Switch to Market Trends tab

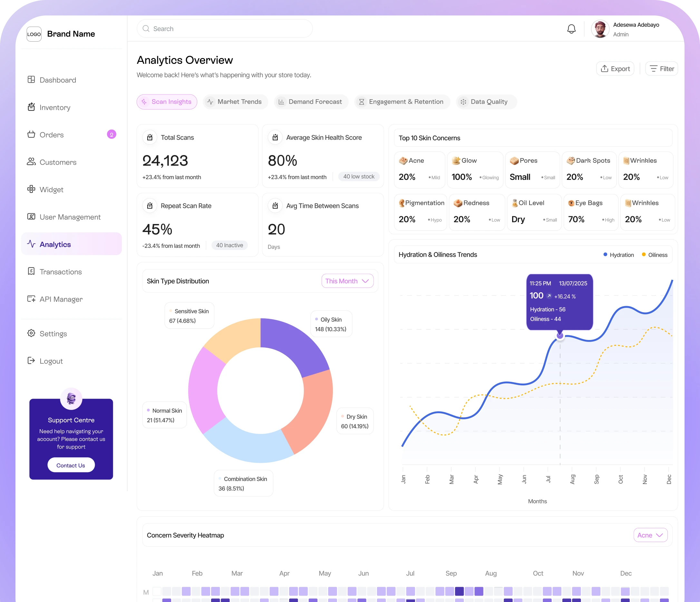point(235,102)
